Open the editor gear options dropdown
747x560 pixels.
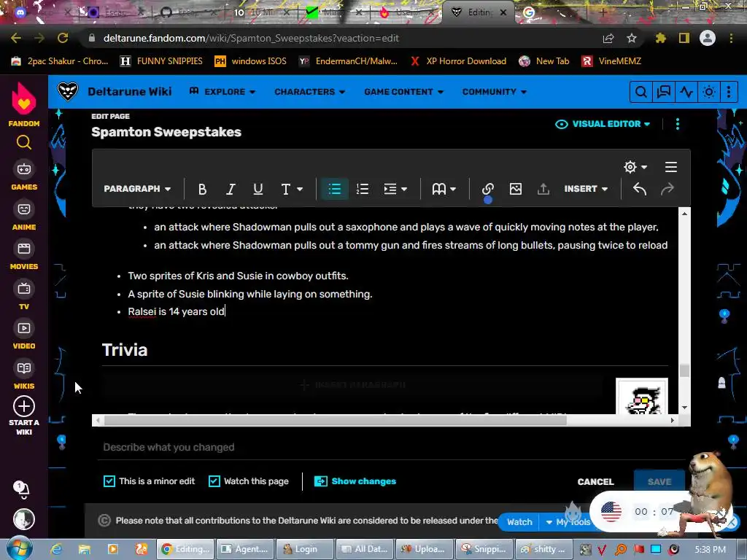point(635,167)
